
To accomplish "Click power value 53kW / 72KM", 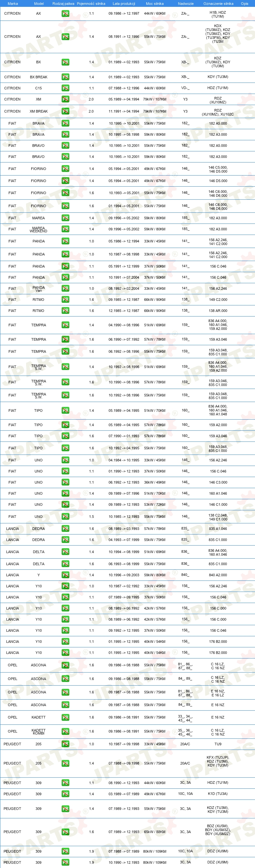I will pyautogui.click(x=155, y=505).
